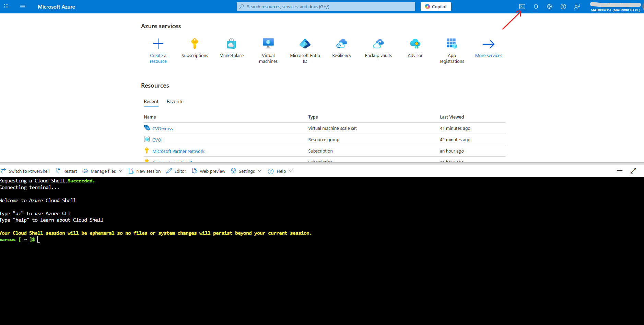This screenshot has height=325, width=644.
Task: Click the '42 minutes ago' cell
Action: coord(455,139)
